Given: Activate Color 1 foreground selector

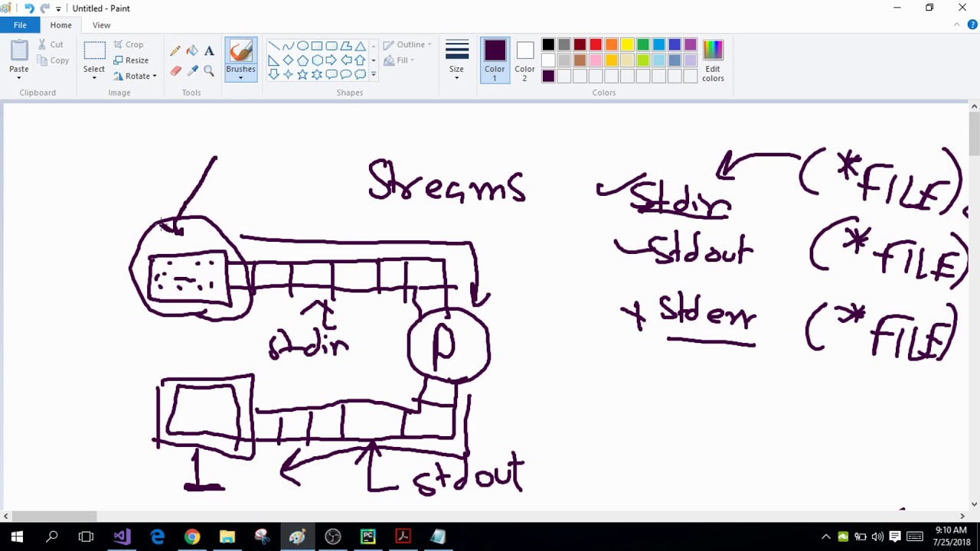Looking at the screenshot, I should tap(495, 60).
